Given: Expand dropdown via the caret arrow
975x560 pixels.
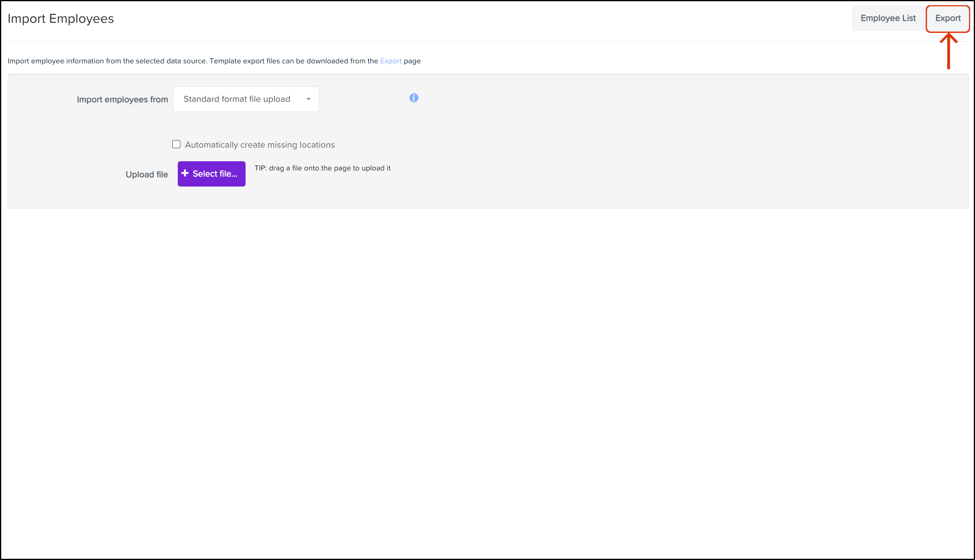Looking at the screenshot, I should pos(308,99).
